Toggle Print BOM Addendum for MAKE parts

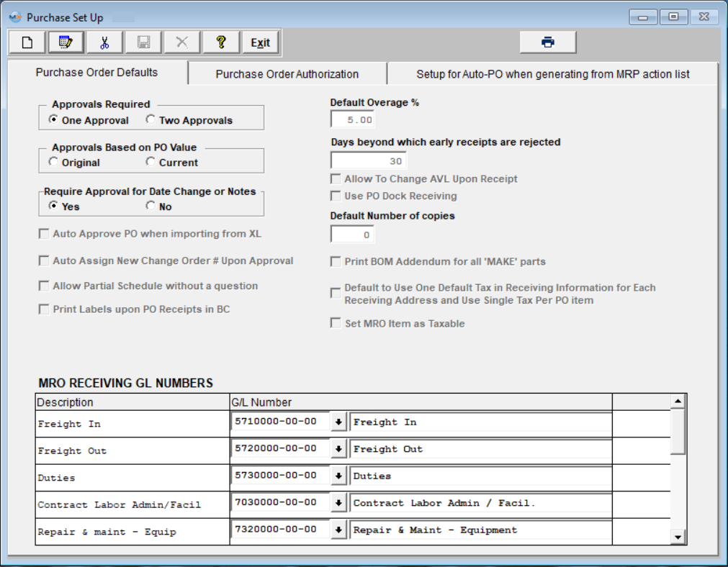tap(336, 262)
